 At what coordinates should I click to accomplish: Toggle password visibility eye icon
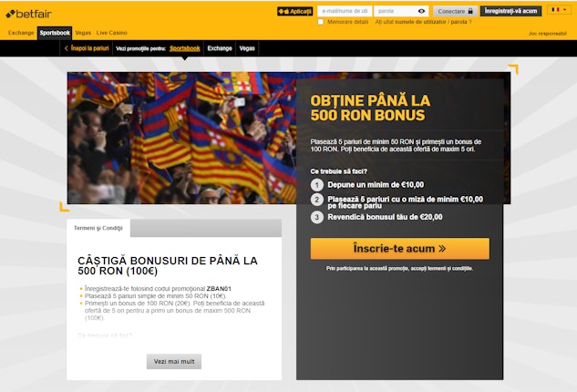(x=422, y=11)
